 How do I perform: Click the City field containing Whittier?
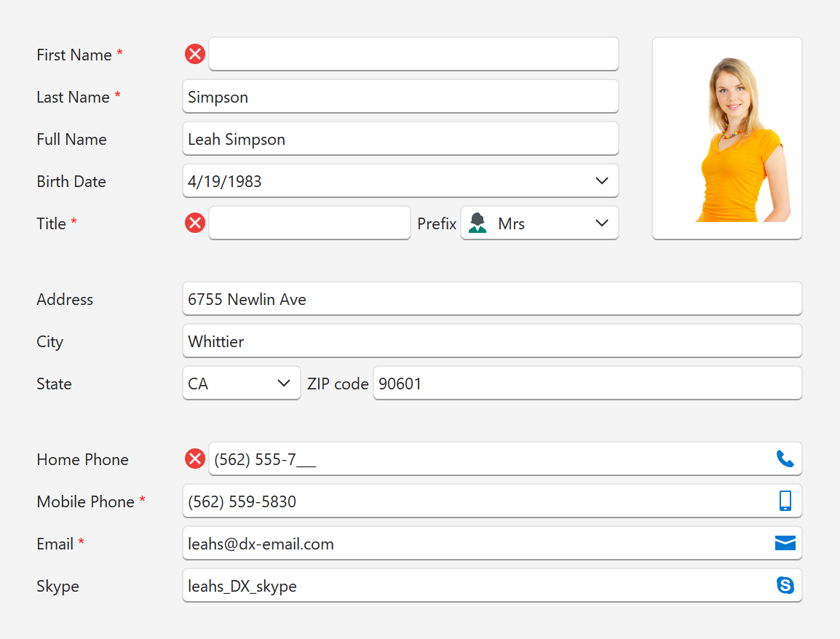(491, 341)
